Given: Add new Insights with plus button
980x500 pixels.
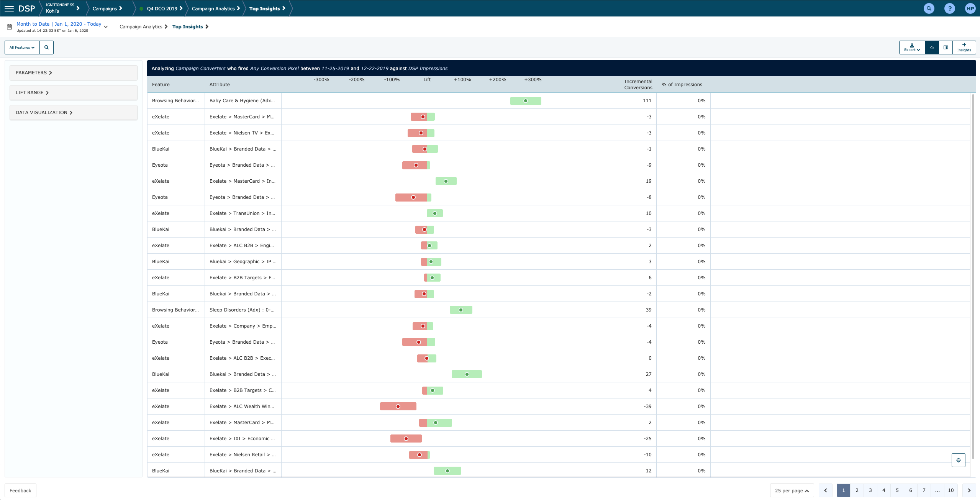Looking at the screenshot, I should tap(964, 47).
